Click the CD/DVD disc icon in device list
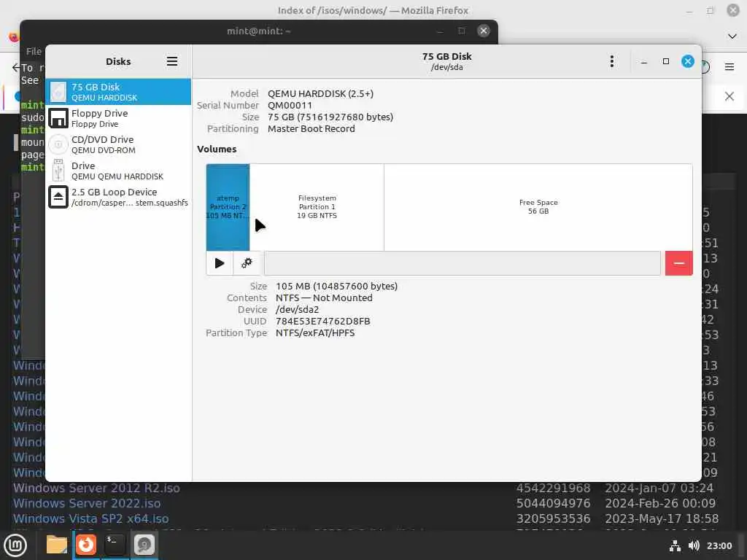Image resolution: width=747 pixels, height=560 pixels. (x=58, y=144)
